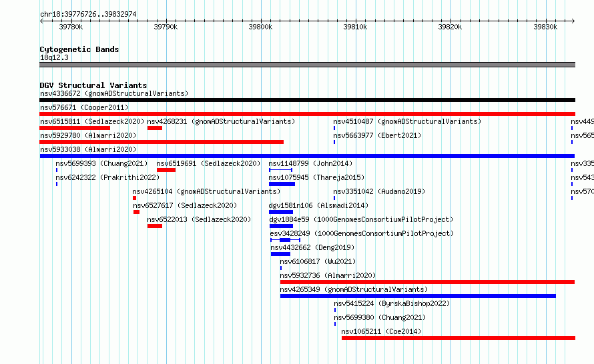The image size is (594, 364).
Task: Select nsv5929780 (Almarri2020) variant label
Action: tap(88, 135)
